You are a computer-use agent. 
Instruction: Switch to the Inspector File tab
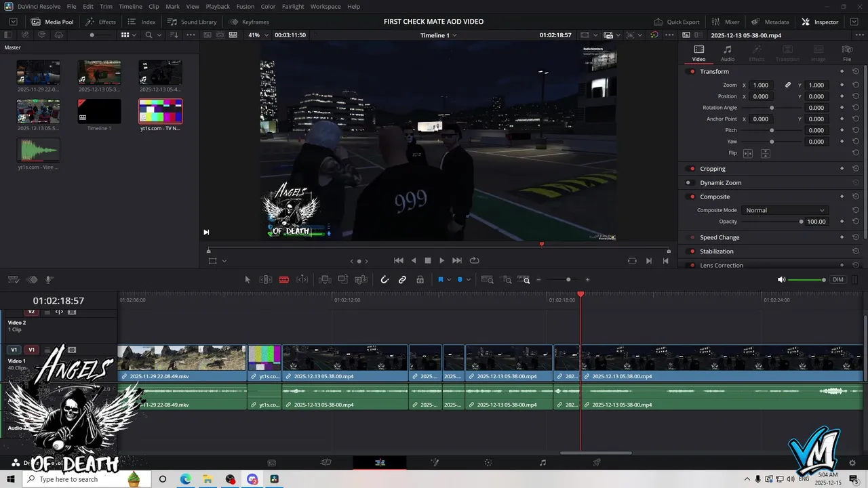[x=847, y=54]
